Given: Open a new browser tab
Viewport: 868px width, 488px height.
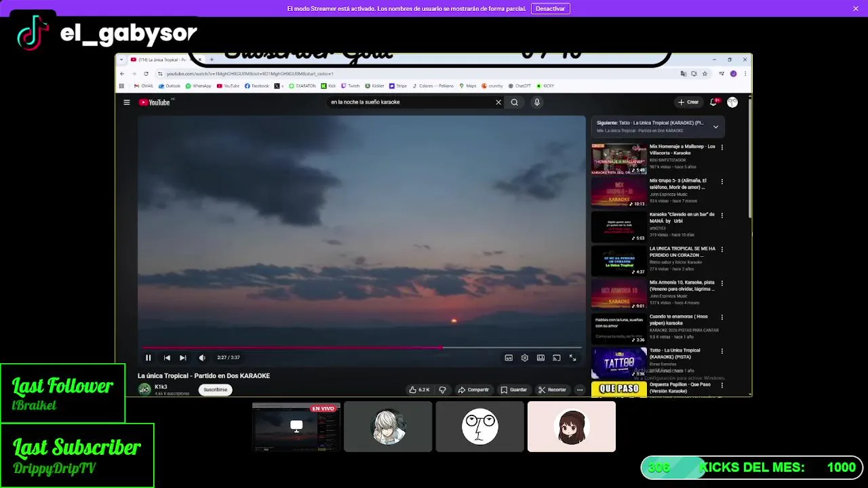Looking at the screenshot, I should point(212,60).
